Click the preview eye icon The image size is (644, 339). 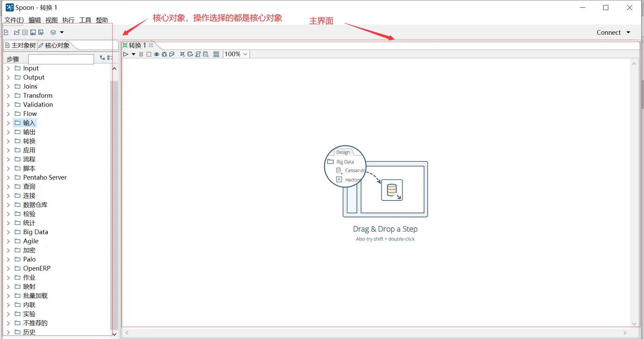157,54
